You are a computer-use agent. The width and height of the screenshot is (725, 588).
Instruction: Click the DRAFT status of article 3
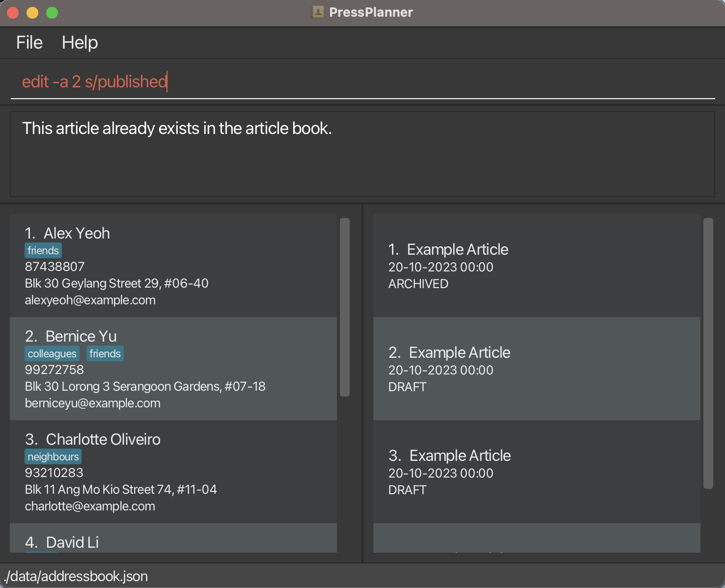407,490
